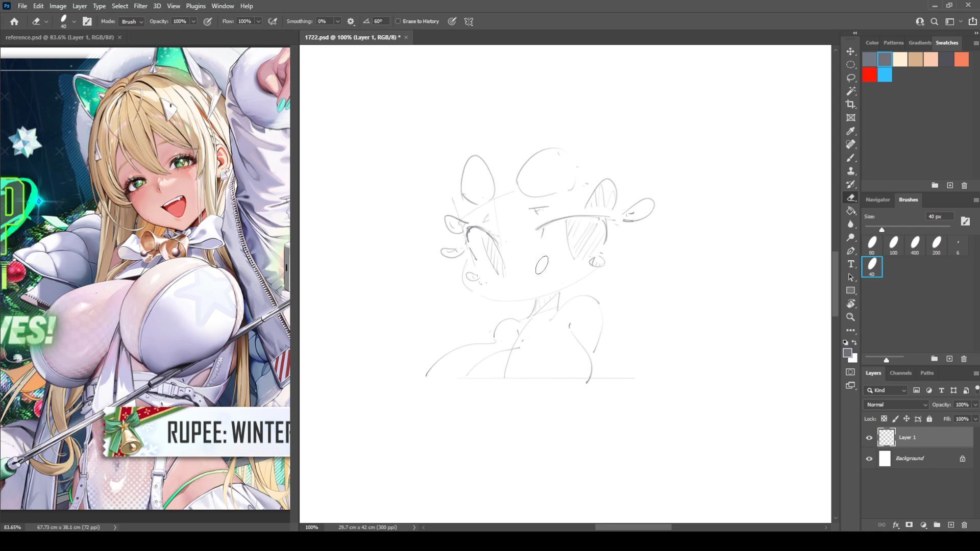Select the Eyedropper tool
Image resolution: width=980 pixels, height=551 pixels.
tap(850, 131)
